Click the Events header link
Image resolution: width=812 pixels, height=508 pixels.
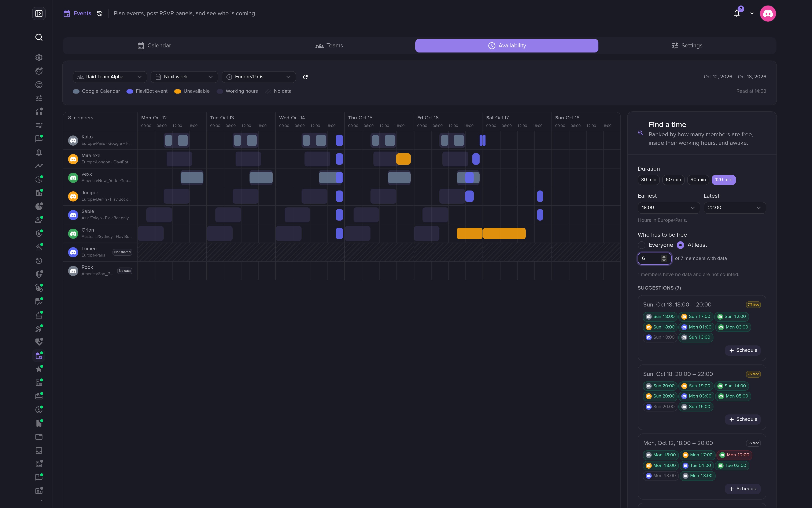pyautogui.click(x=82, y=13)
